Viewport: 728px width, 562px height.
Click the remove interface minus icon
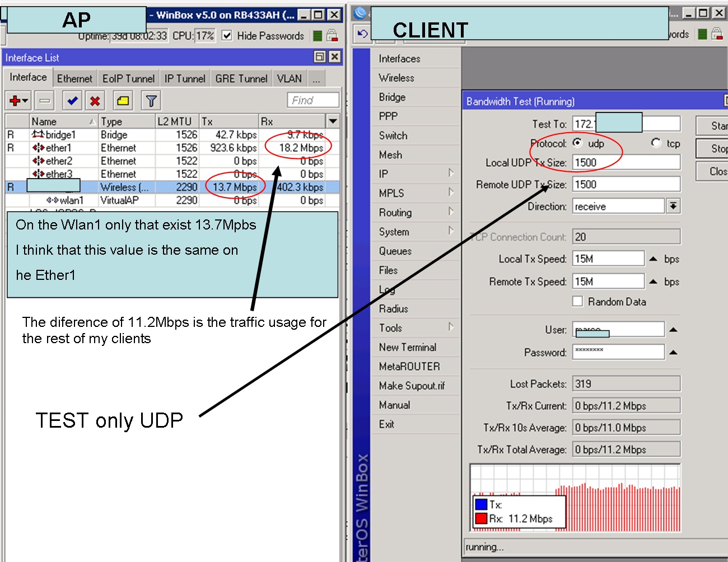point(45,101)
